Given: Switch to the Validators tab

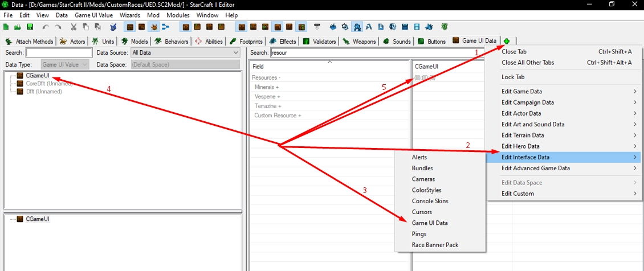Looking at the screenshot, I should [320, 42].
